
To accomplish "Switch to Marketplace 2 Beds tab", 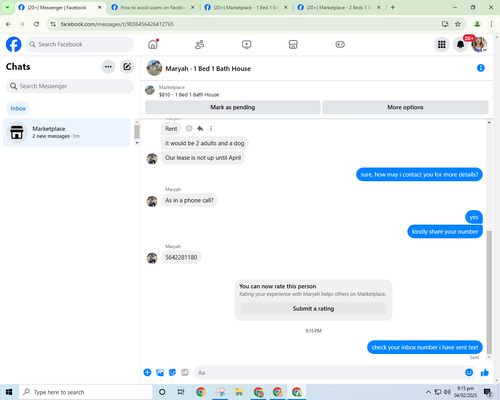I will [x=339, y=7].
